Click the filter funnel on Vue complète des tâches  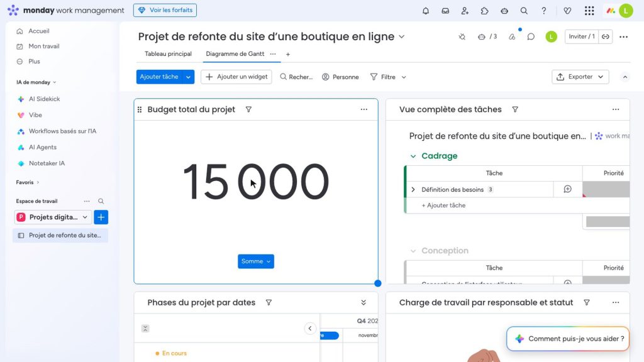[515, 109]
